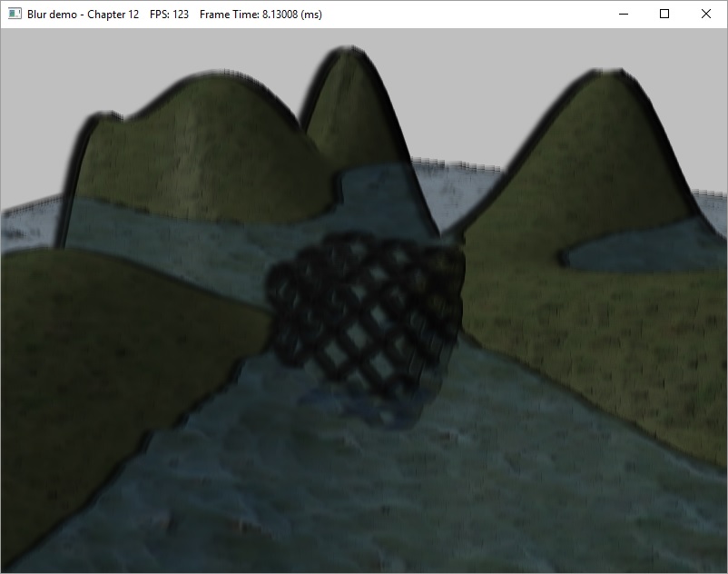Viewport: 728px width, 574px height.
Task: Click the application icon in title bar
Action: point(15,15)
